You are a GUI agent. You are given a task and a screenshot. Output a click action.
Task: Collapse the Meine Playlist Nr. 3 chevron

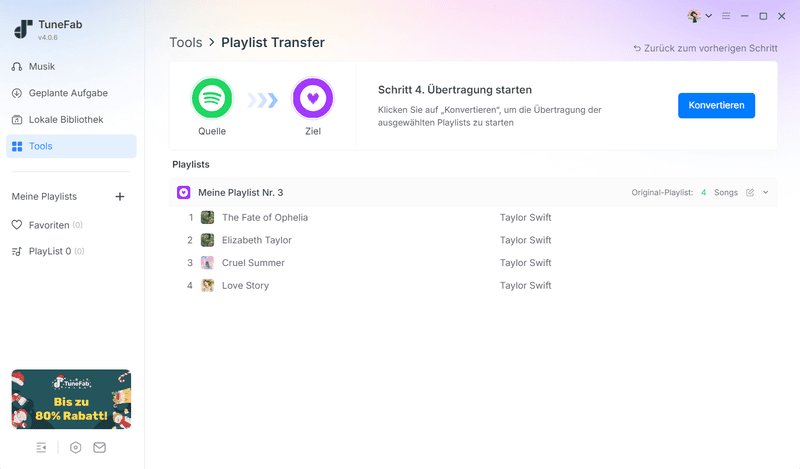tap(766, 192)
